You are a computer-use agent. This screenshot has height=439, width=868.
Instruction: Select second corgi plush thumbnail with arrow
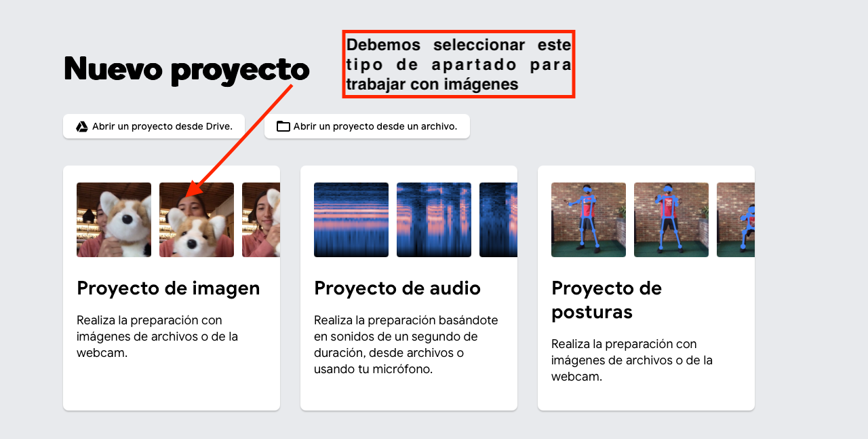197,220
